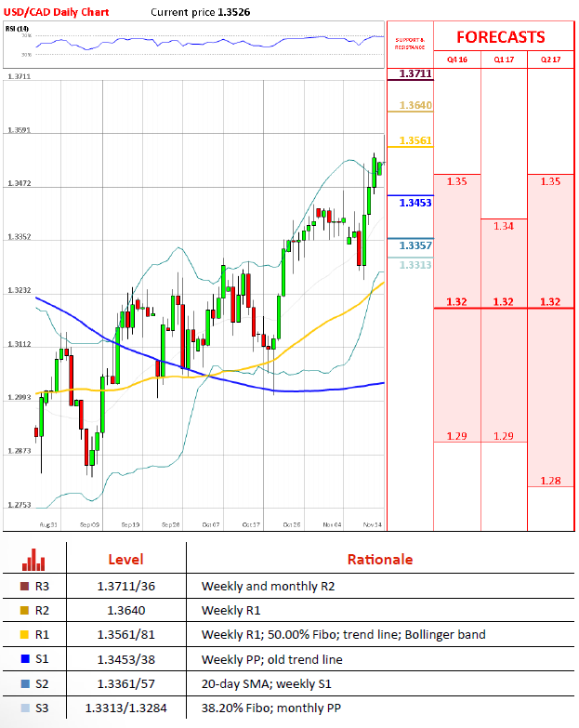Click the Q2 17 upper forecast value 1.35
The width and height of the screenshot is (579, 728).
click(551, 181)
